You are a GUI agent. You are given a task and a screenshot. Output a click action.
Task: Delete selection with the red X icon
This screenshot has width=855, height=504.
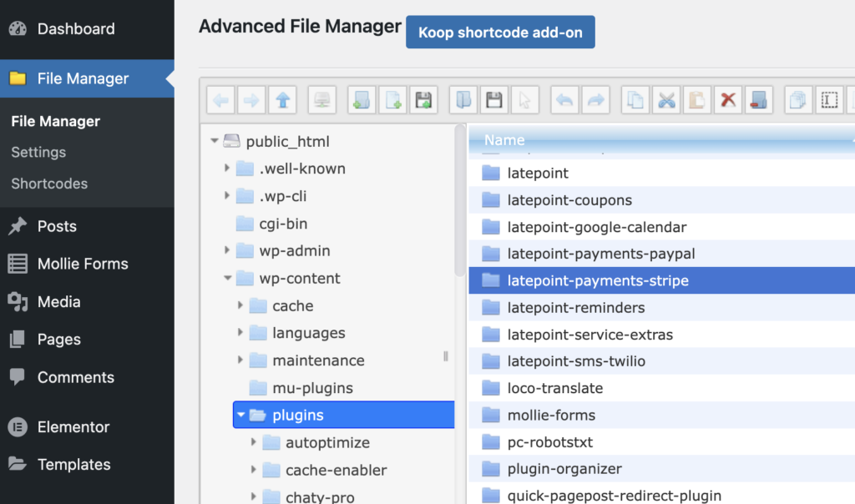pos(727,99)
